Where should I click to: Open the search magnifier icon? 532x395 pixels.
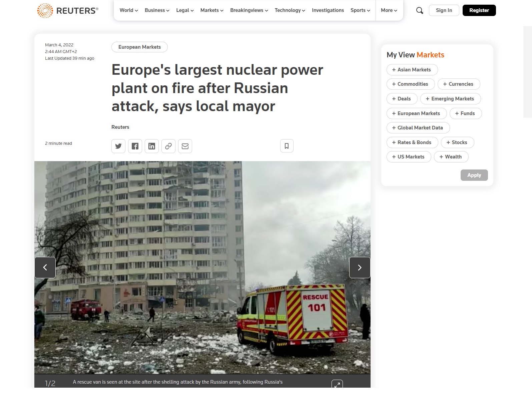coord(420,11)
